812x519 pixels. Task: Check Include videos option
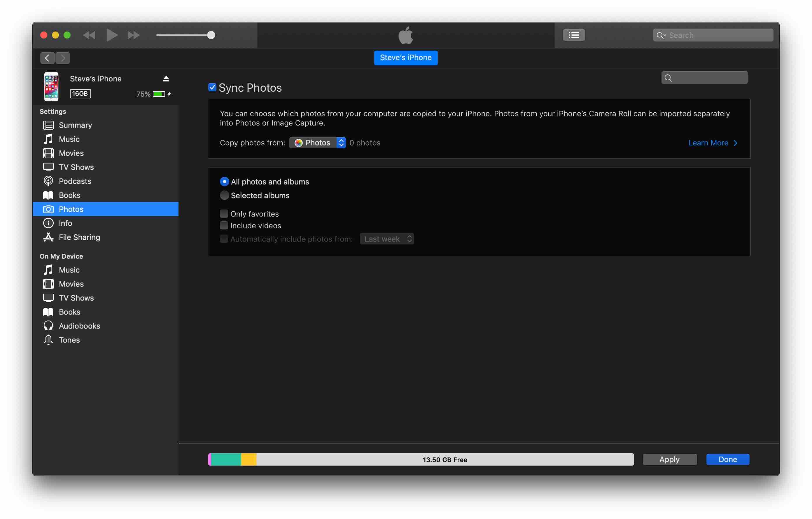[x=224, y=225]
